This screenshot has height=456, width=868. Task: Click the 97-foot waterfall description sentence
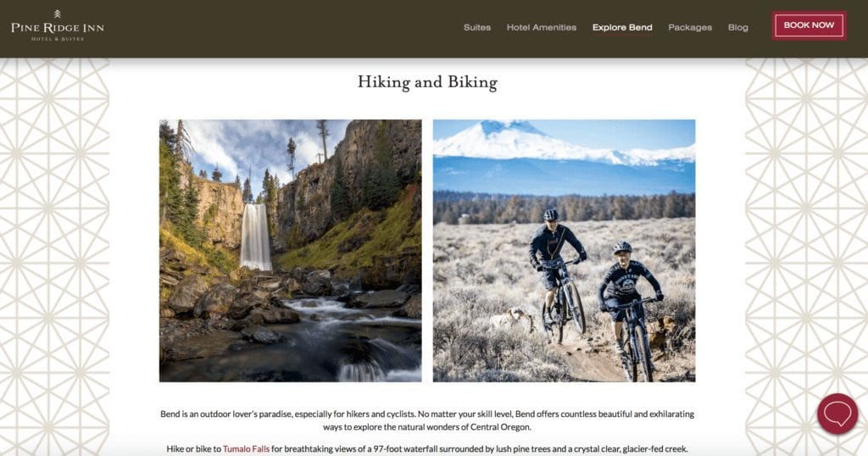(x=427, y=449)
